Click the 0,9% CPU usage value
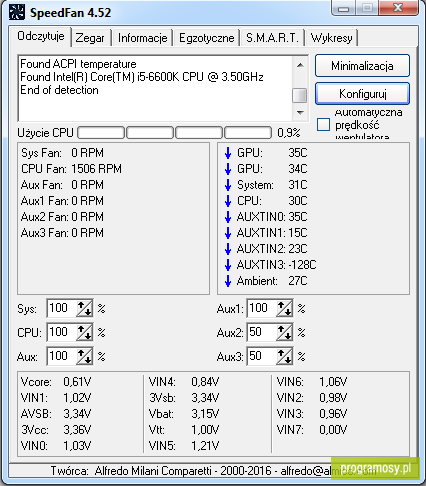Viewport: 426px width, 486px height. [289, 133]
